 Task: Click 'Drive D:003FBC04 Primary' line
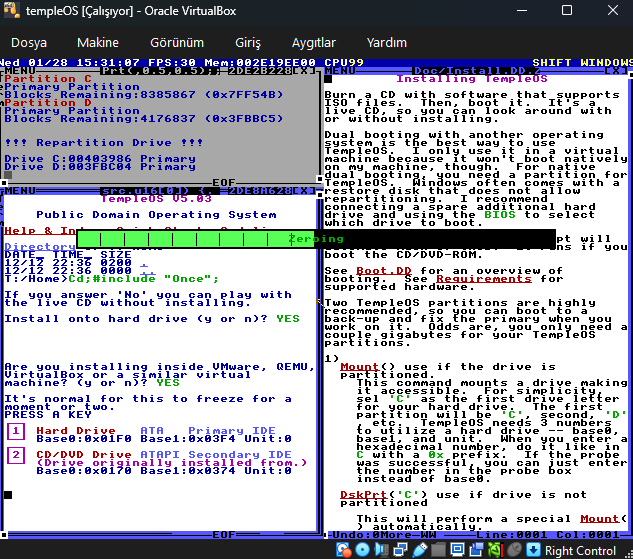click(x=100, y=167)
